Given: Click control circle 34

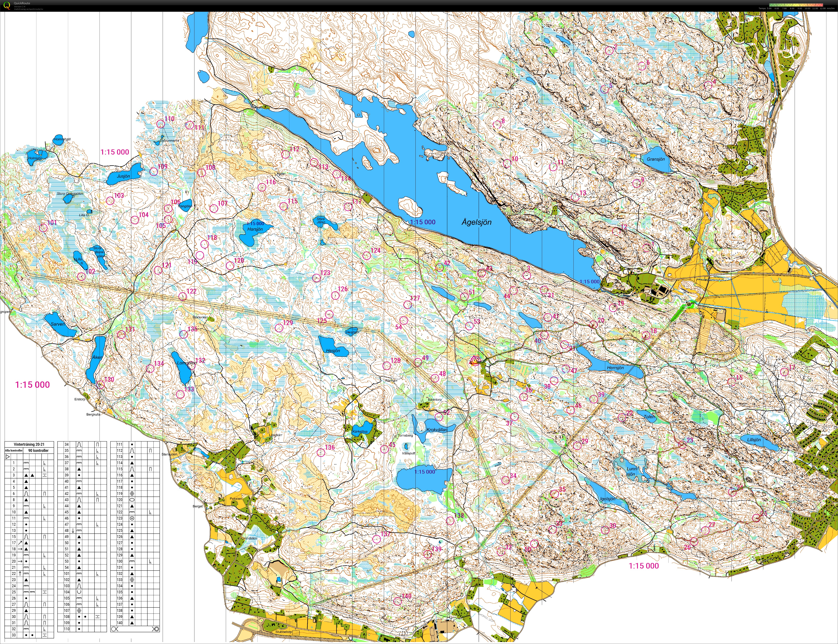Looking at the screenshot, I should pyautogui.click(x=506, y=480).
